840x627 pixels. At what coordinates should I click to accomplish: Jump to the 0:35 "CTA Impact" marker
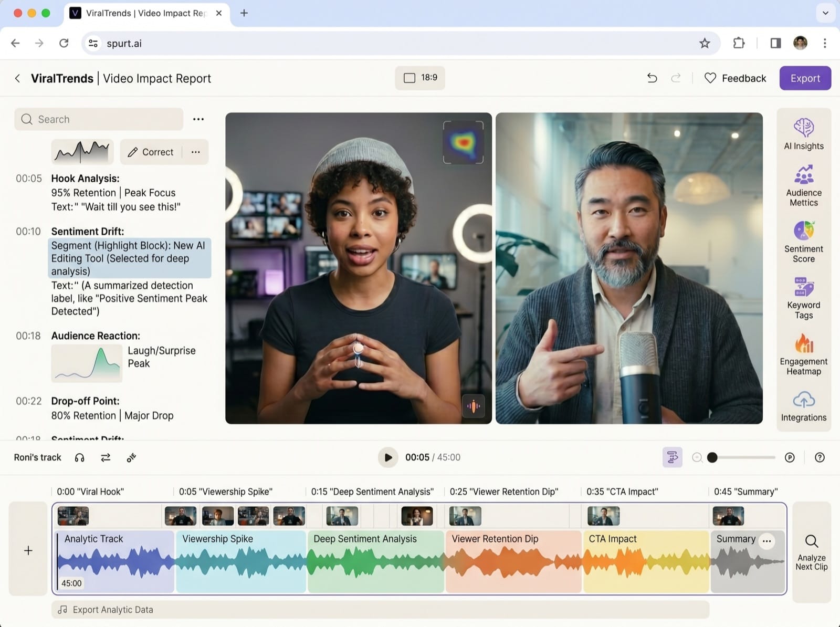(622, 492)
